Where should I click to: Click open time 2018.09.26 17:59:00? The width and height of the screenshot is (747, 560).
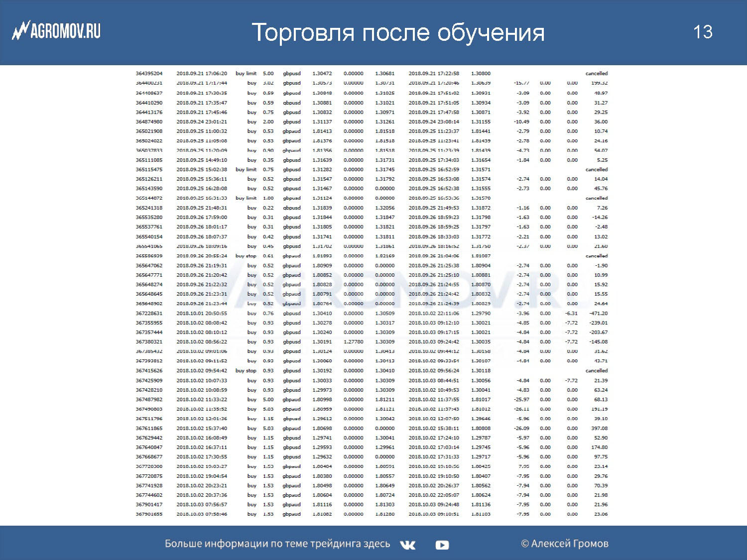point(202,217)
